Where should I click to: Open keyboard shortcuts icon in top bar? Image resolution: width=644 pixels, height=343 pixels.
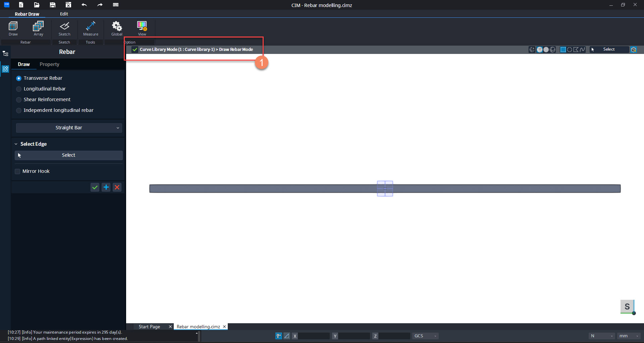point(116,5)
